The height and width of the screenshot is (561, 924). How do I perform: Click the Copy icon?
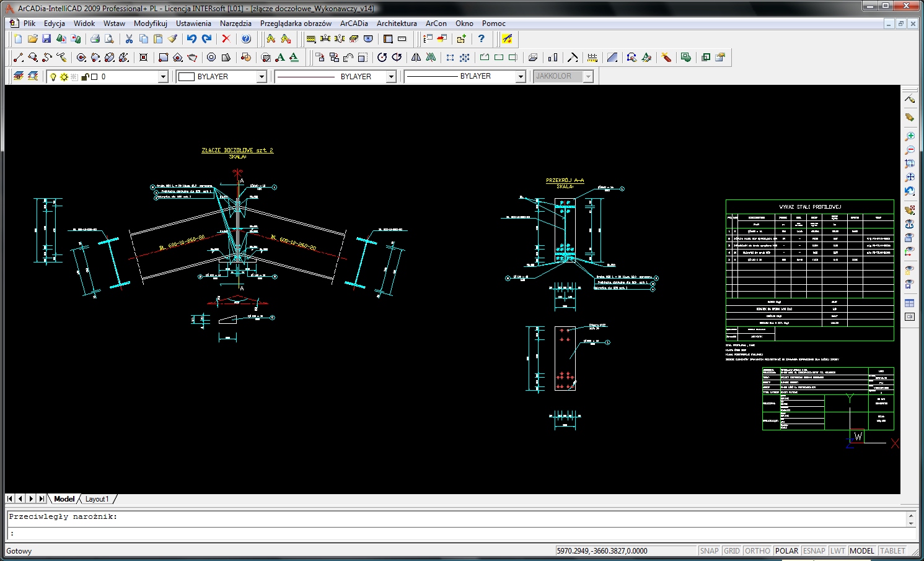[x=144, y=38]
